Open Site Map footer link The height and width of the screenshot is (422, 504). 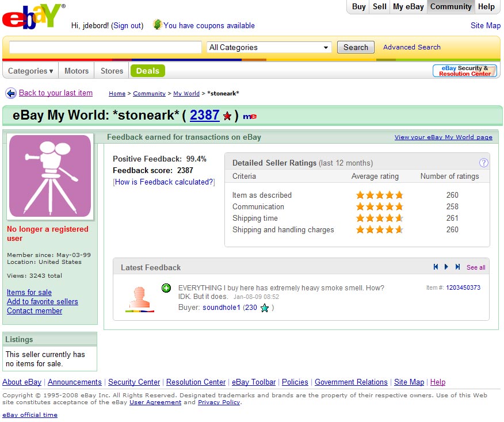coord(409,382)
